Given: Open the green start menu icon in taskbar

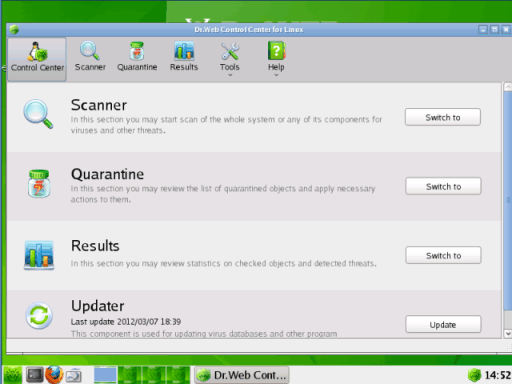Looking at the screenshot, I should point(13,375).
